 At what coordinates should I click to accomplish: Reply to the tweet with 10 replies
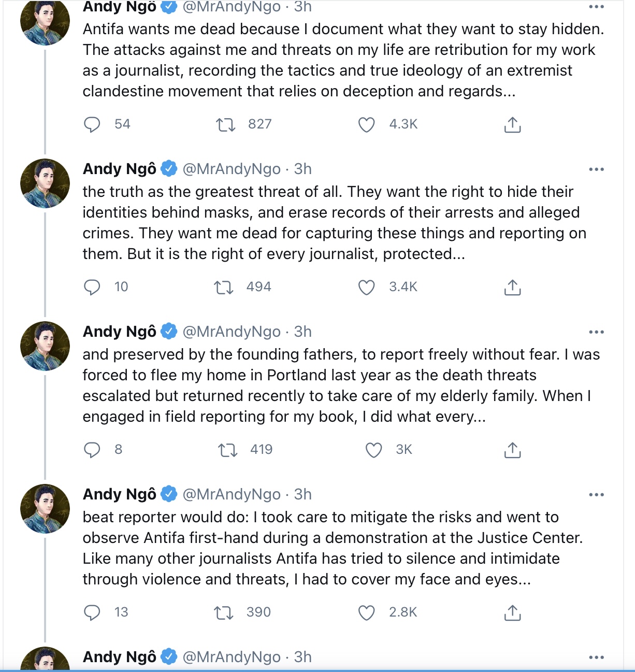coord(92,287)
